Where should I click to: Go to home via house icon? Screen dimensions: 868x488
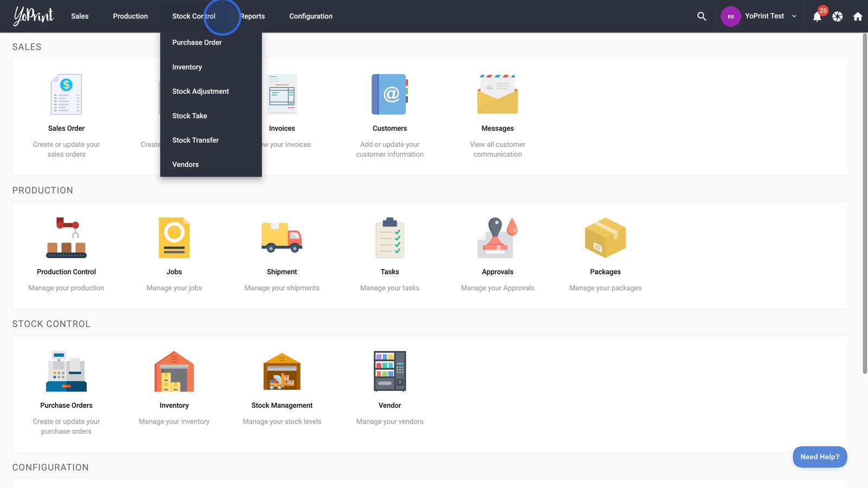pos(858,16)
